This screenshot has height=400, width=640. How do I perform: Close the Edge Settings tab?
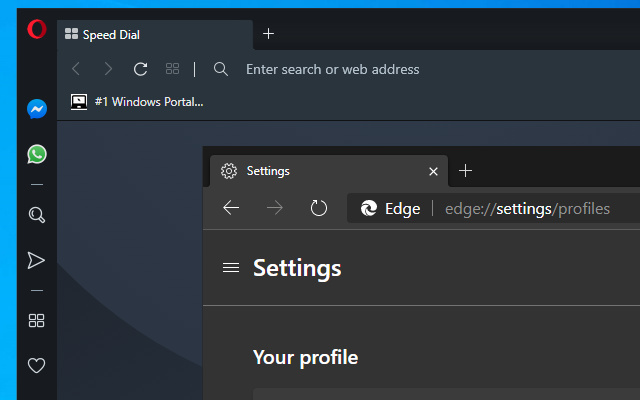(x=433, y=171)
